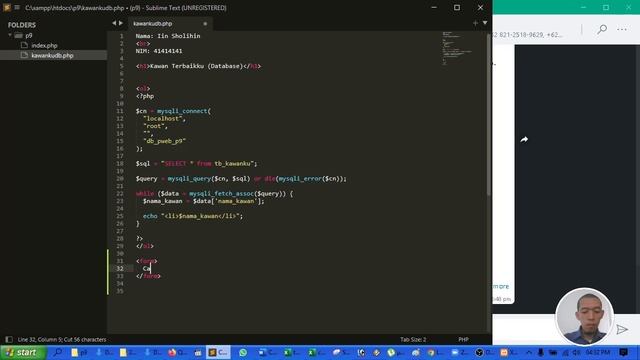Open the calendar app taskbar icon
The width and height of the screenshot is (640, 360).
coord(198,352)
